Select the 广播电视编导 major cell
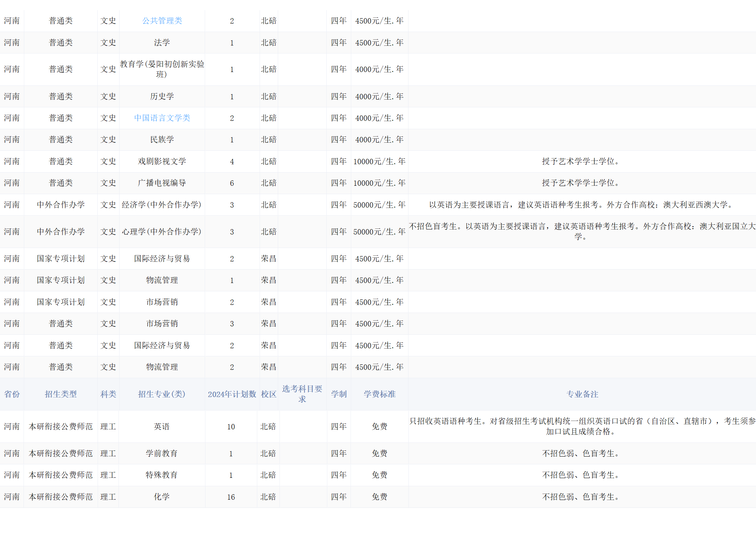 click(x=162, y=183)
